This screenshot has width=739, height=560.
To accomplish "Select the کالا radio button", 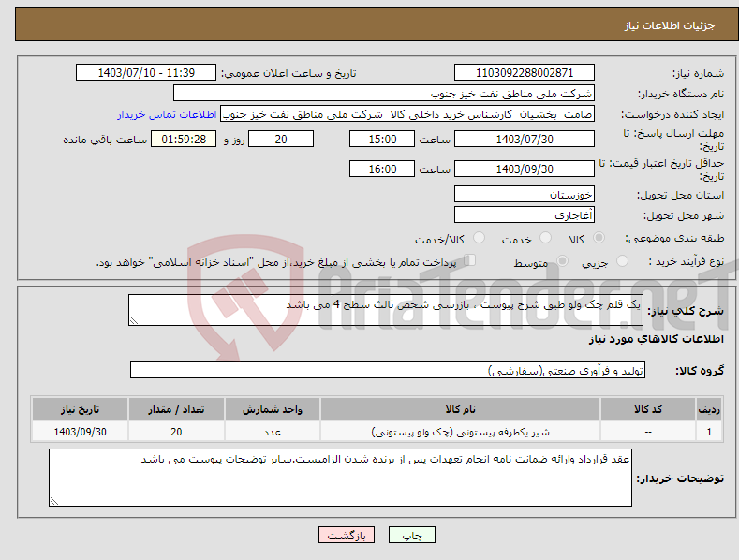I will coord(599,238).
